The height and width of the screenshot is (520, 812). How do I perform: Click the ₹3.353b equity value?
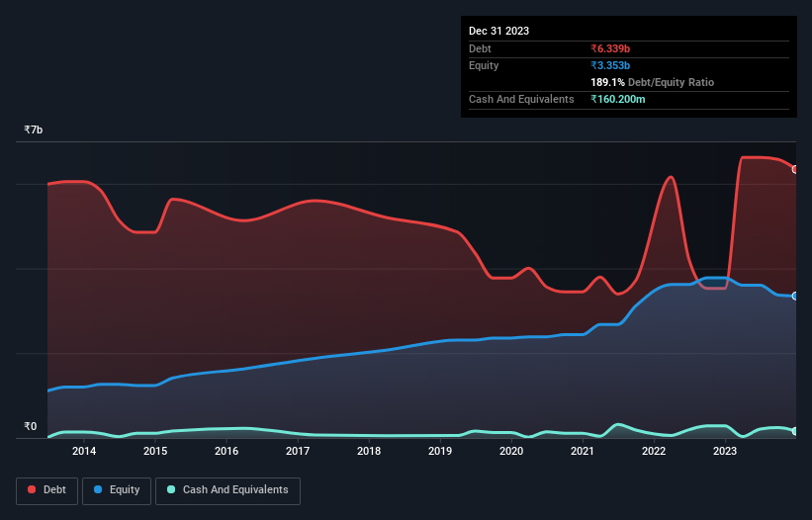pos(610,65)
